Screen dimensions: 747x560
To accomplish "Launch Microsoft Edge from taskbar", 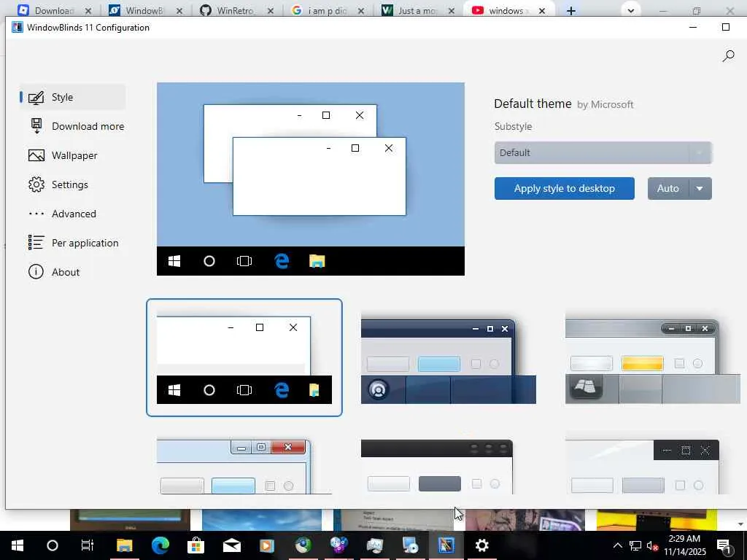I will coord(160,545).
